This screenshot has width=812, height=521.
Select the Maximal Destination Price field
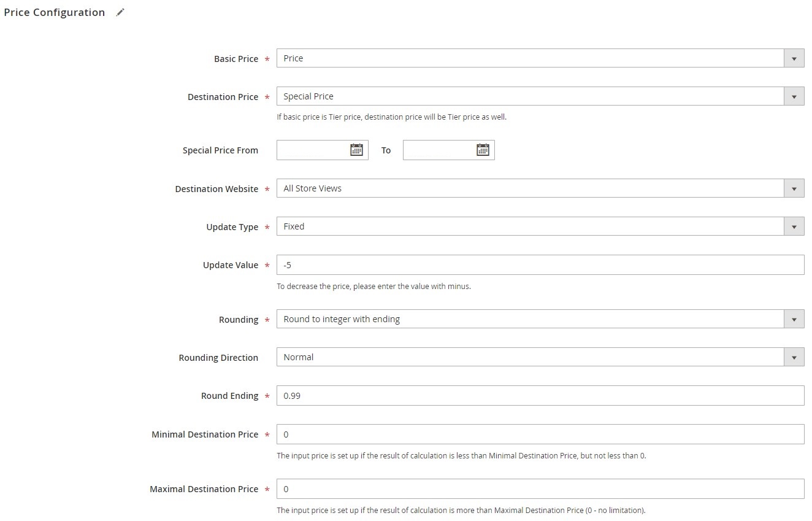(x=540, y=489)
